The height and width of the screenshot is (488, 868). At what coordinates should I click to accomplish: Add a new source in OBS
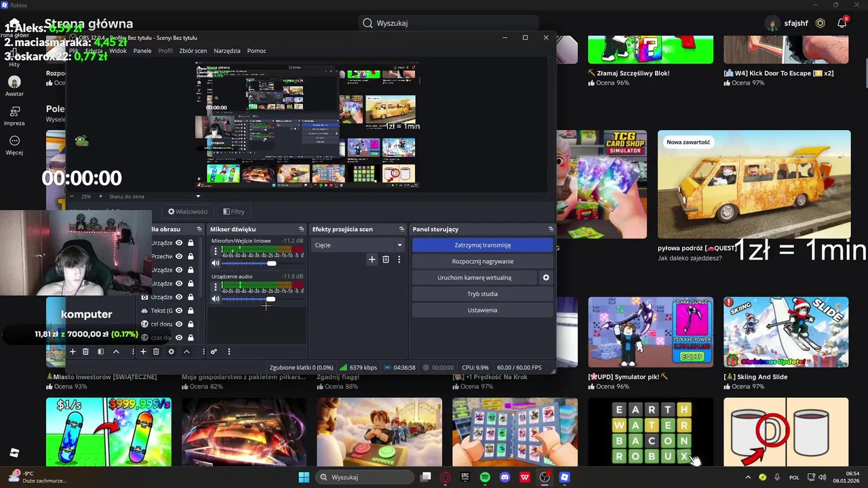click(143, 352)
